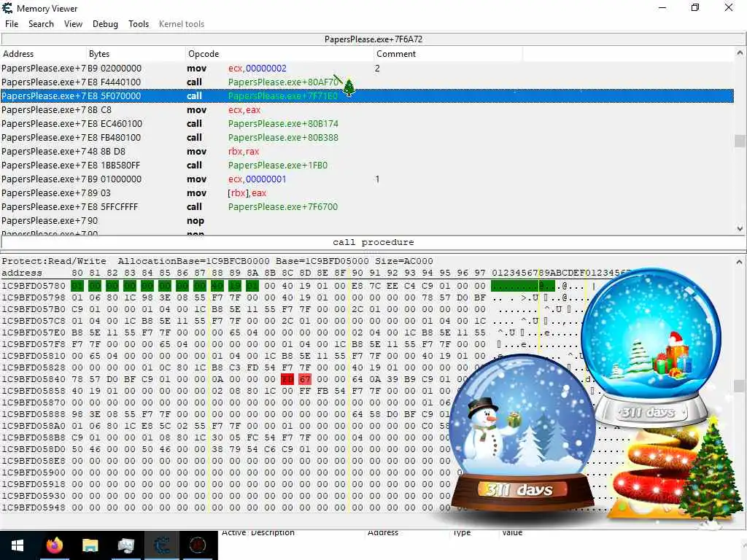Viewport: 747px width, 560px height.
Task: Click the hex view scrollbar up arrow
Action: point(740,262)
